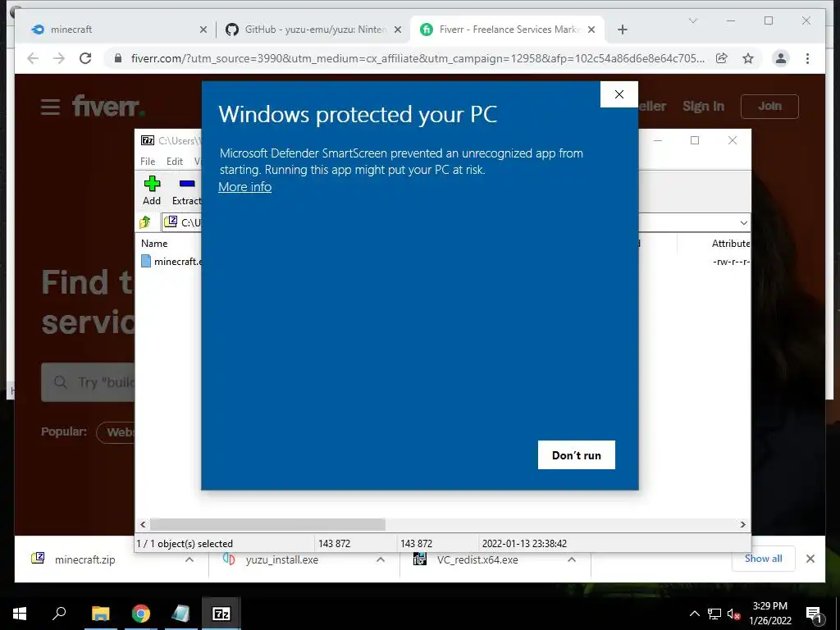
Task: Open the Chrome profile icon
Action: point(781,58)
